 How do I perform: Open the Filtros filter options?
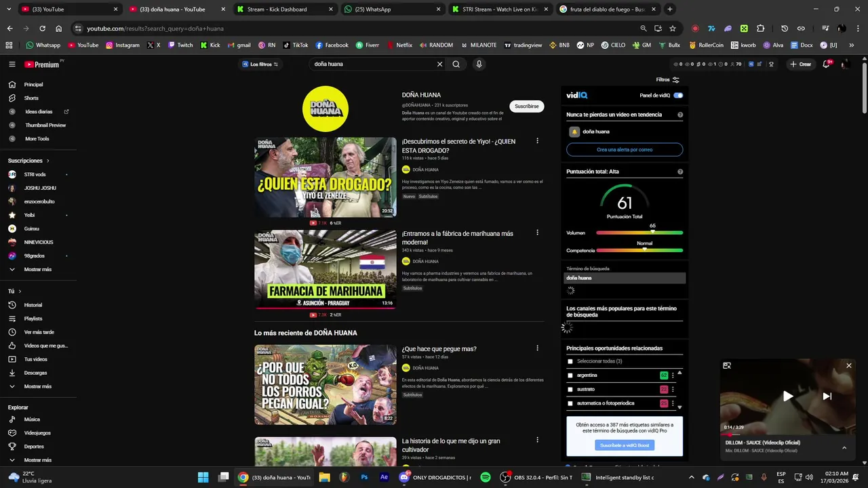tap(667, 80)
